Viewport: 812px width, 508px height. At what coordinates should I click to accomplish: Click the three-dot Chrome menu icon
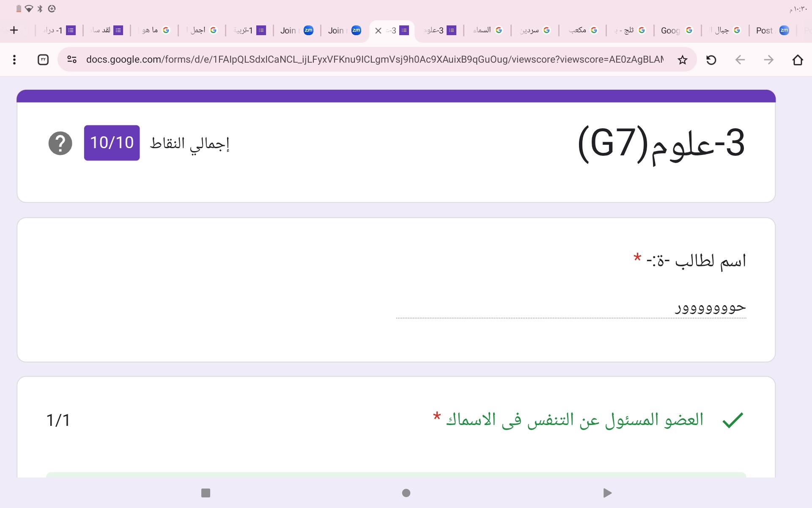click(14, 60)
